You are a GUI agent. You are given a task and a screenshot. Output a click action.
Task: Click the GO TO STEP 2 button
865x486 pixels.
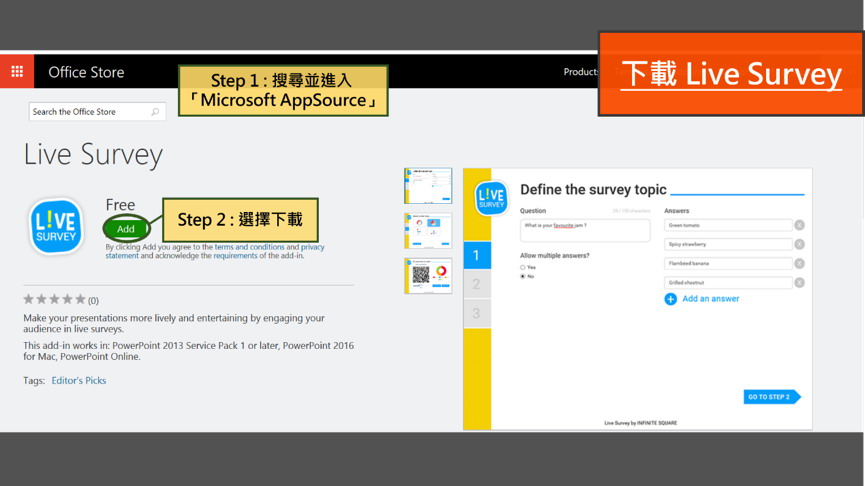(772, 397)
